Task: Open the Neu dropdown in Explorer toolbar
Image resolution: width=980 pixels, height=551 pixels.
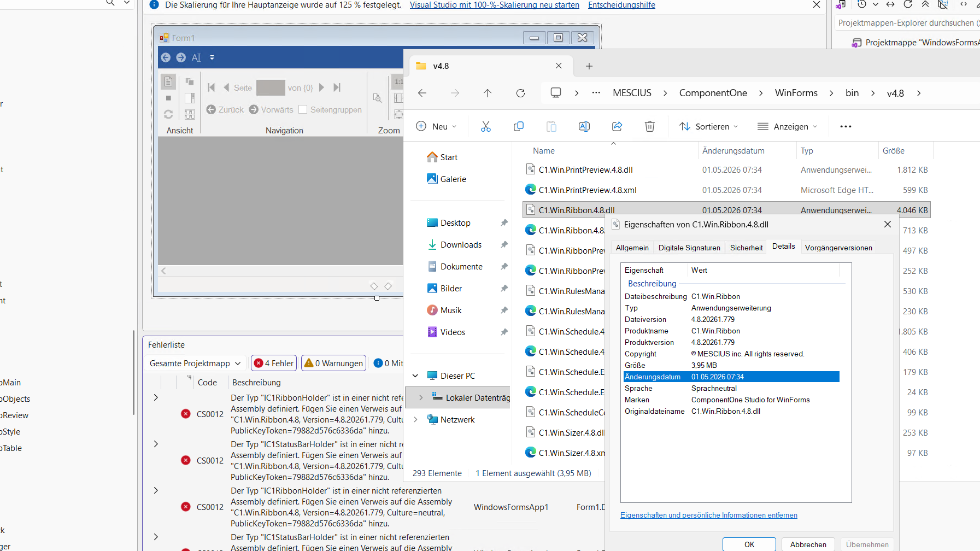Action: (x=436, y=126)
